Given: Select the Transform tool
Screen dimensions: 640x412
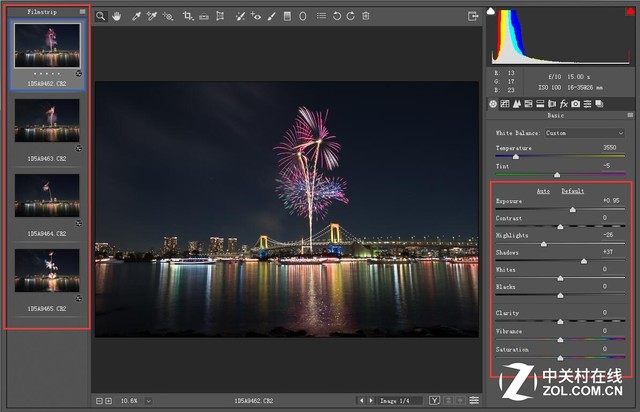Looking at the screenshot, I should pos(220,16).
